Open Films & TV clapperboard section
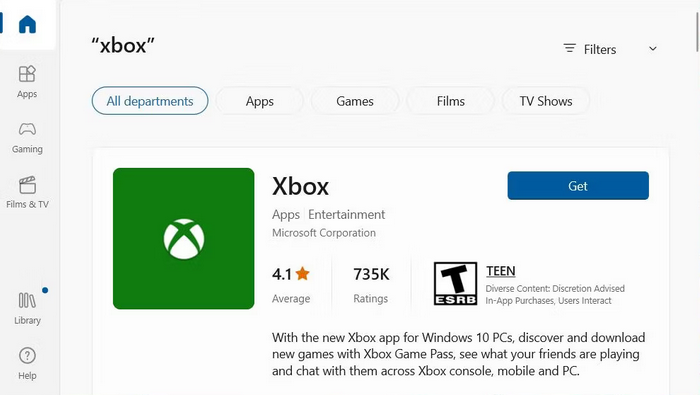700x395 pixels. click(x=27, y=192)
